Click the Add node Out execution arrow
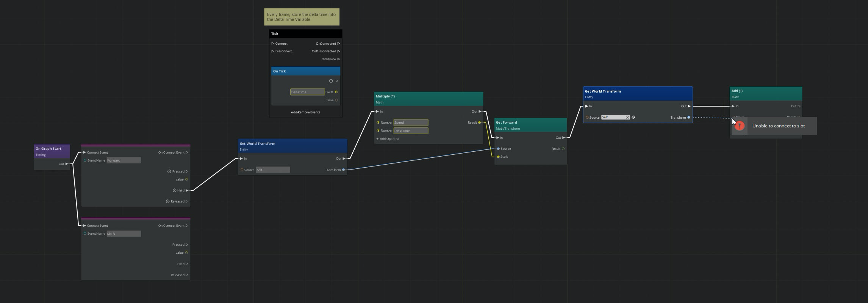Viewport: 868px width, 303px height. click(799, 106)
